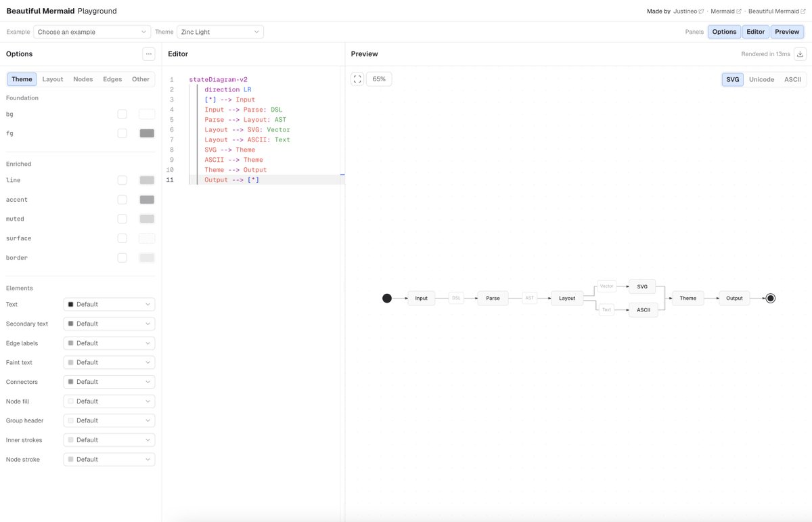The width and height of the screenshot is (812, 522).
Task: Open the Mermaid external link
Action: (x=726, y=12)
